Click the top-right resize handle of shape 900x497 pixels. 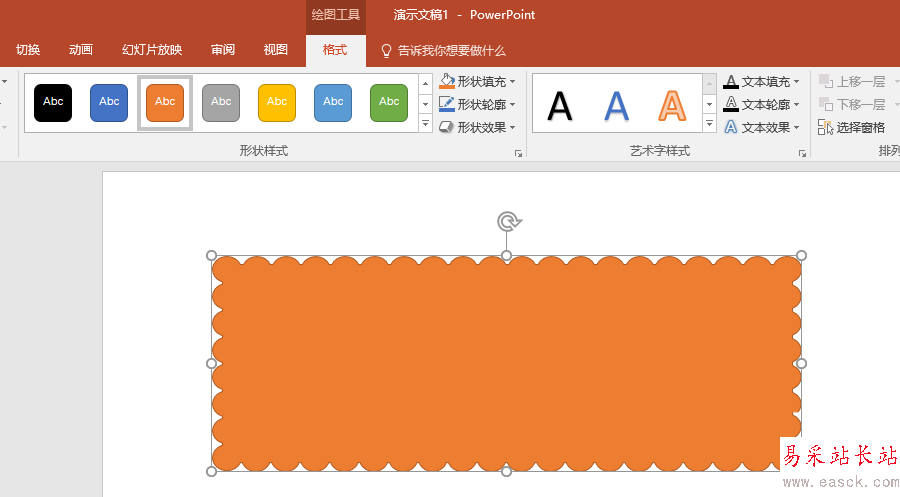[x=801, y=255]
